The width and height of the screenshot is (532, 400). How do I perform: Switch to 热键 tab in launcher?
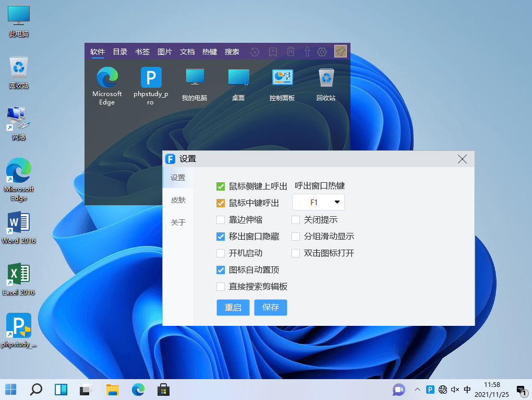[209, 52]
